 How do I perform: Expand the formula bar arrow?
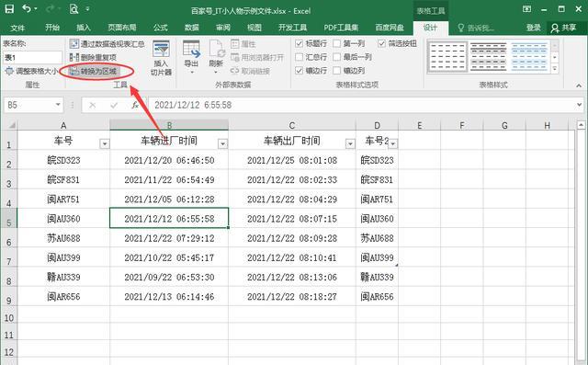click(x=580, y=105)
